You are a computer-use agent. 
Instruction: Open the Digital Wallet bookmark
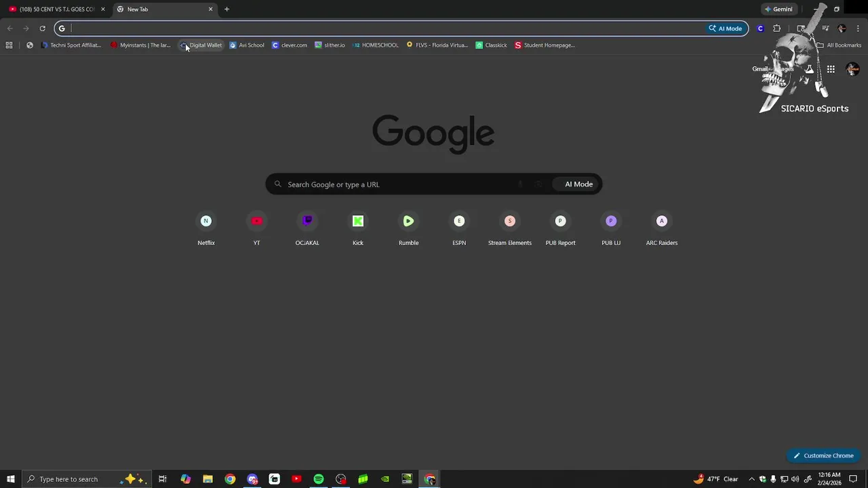click(201, 45)
